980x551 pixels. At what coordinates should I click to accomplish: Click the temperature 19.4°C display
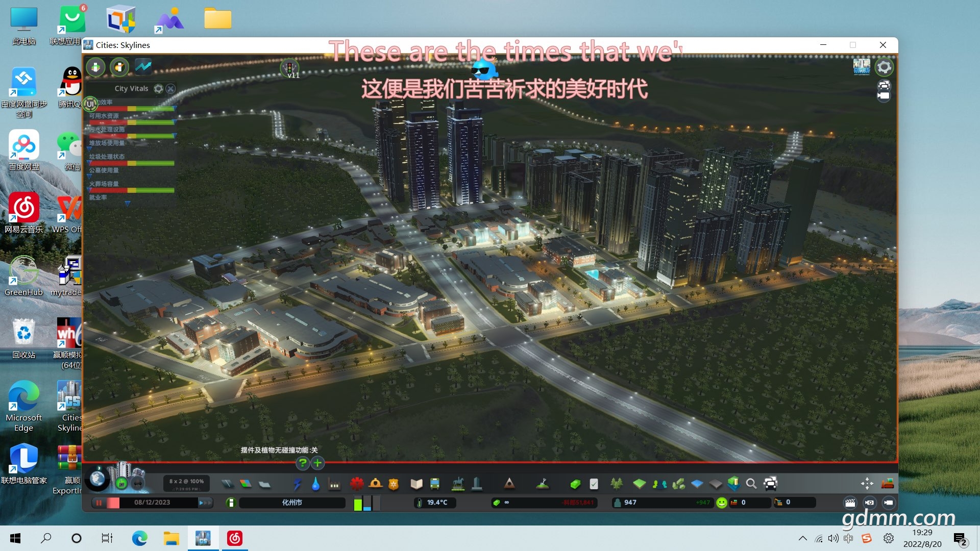click(x=435, y=503)
